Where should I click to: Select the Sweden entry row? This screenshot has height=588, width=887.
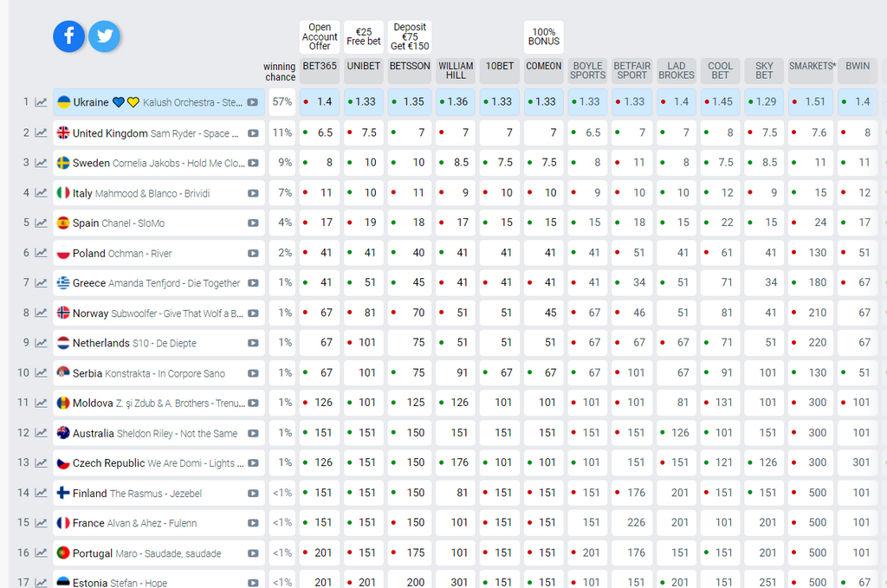tap(159, 163)
